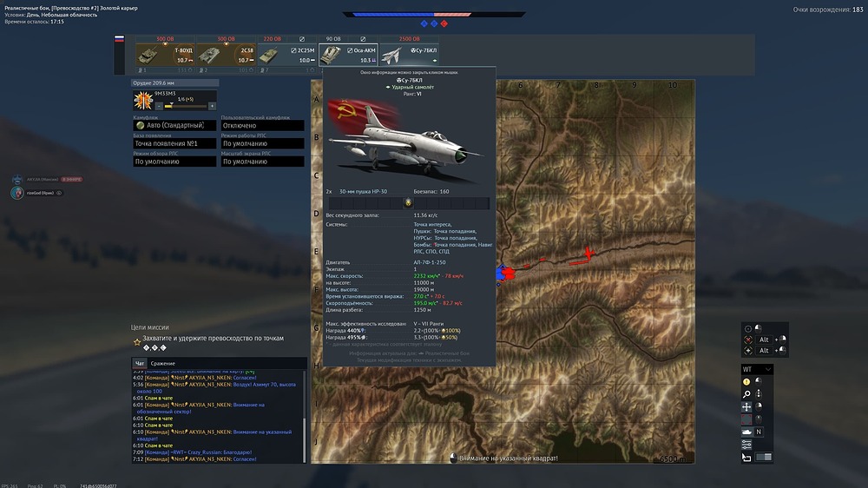Viewport: 868px width, 488px height.
Task: Select the Оса-АКМ vehicle slot
Action: click(348, 55)
